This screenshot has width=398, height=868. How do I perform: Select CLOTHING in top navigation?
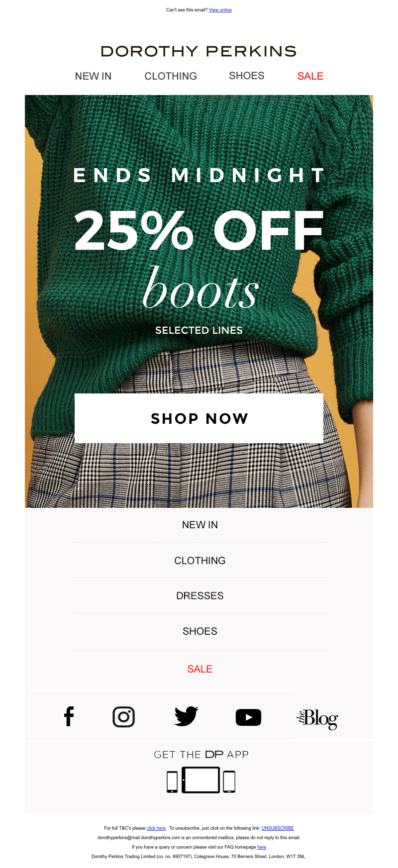point(171,76)
